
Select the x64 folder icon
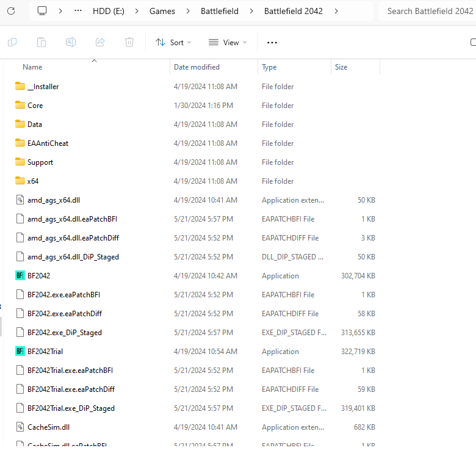click(x=20, y=181)
